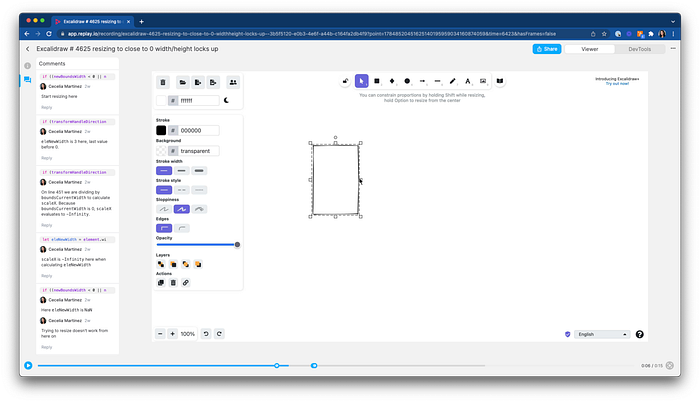The width and height of the screenshot is (700, 402).
Task: Click the duplicate action icon
Action: (161, 283)
